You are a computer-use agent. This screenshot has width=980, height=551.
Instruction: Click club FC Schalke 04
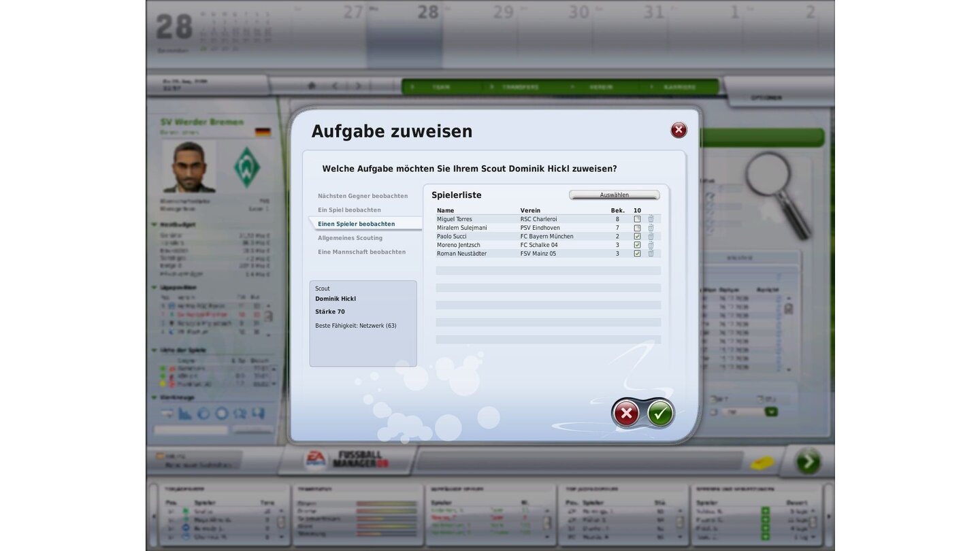coord(538,245)
